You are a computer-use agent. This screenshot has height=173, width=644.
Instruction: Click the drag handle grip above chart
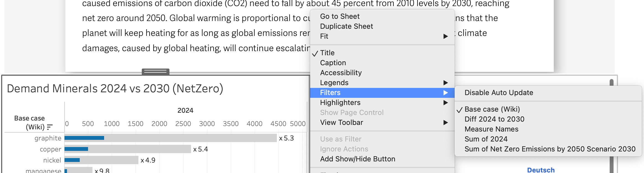point(156,72)
